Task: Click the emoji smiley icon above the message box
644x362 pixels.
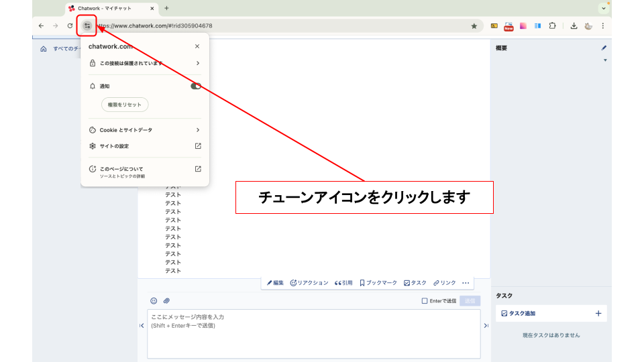Action: (154, 301)
